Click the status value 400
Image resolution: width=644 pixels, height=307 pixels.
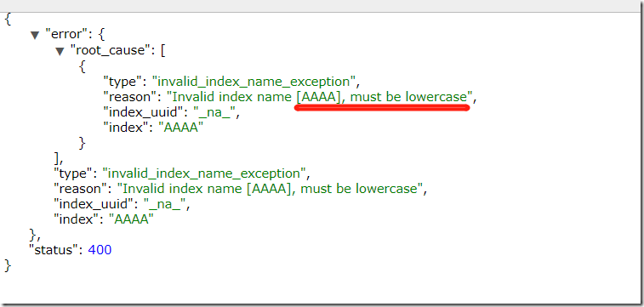100,249
